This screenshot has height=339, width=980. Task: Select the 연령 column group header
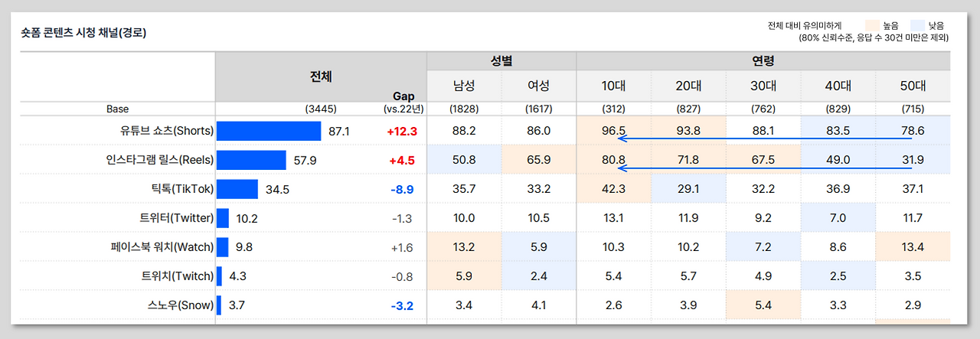763,60
